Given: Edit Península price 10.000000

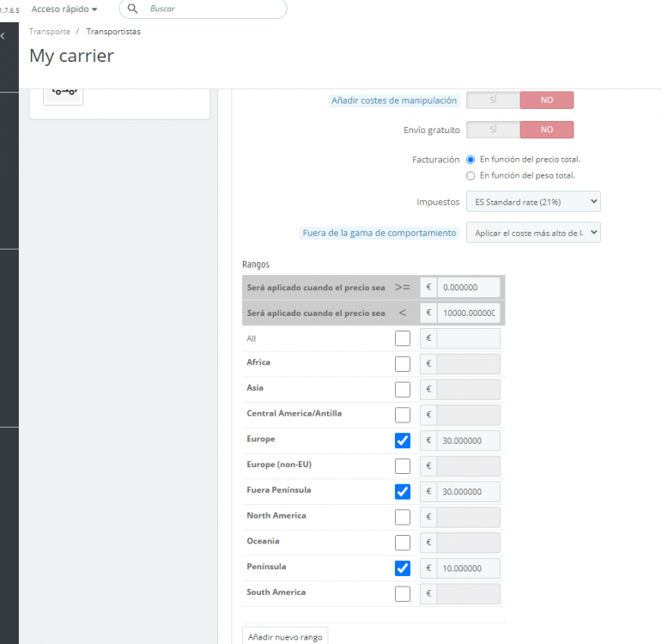Looking at the screenshot, I should click(x=469, y=568).
